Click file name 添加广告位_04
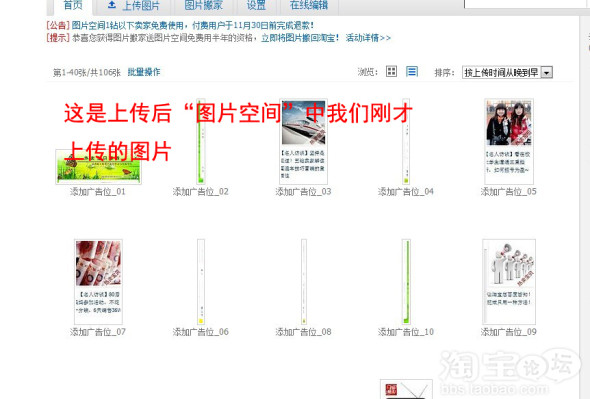Screen dimensions: 590x399 [x=406, y=192]
